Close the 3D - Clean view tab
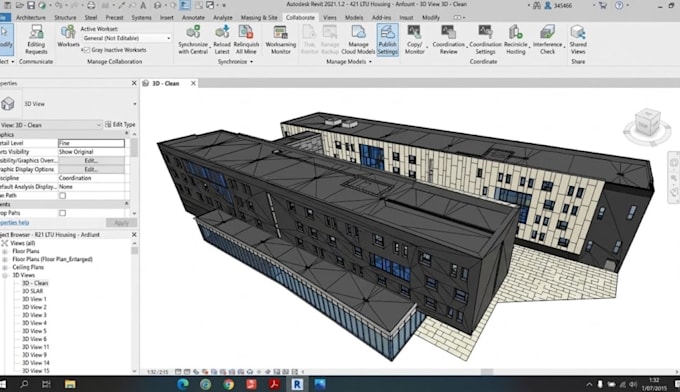The height and width of the screenshot is (392, 680). 193,83
